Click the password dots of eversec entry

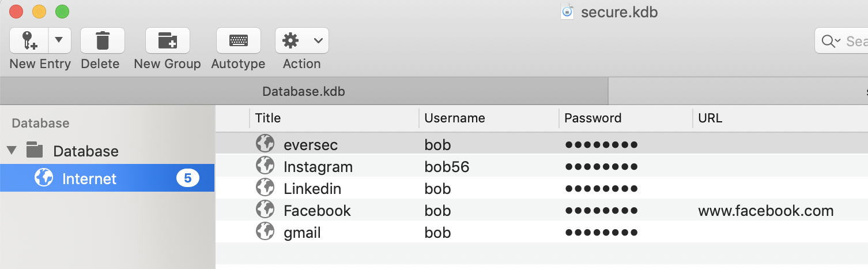(x=601, y=145)
